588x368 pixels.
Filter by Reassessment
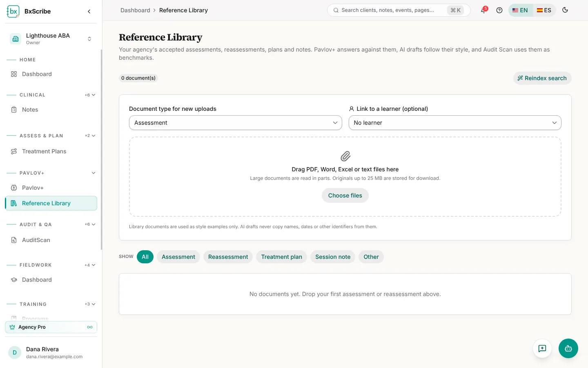coord(228,257)
